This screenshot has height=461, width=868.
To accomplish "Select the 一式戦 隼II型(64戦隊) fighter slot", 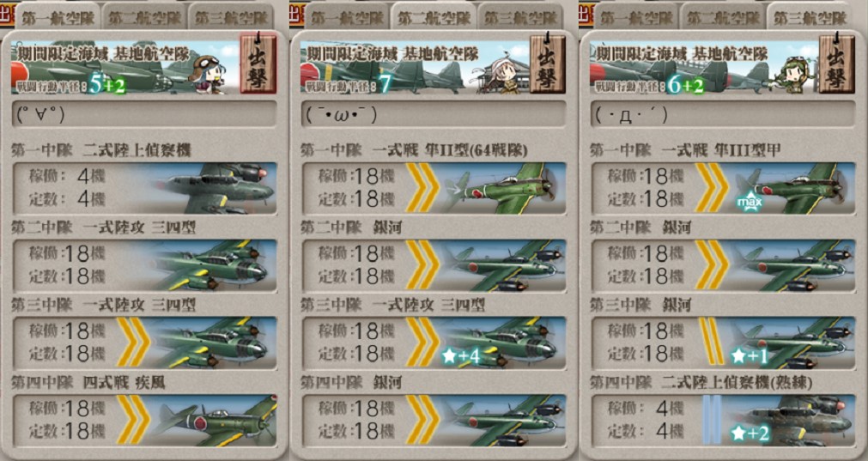I will tap(434, 188).
